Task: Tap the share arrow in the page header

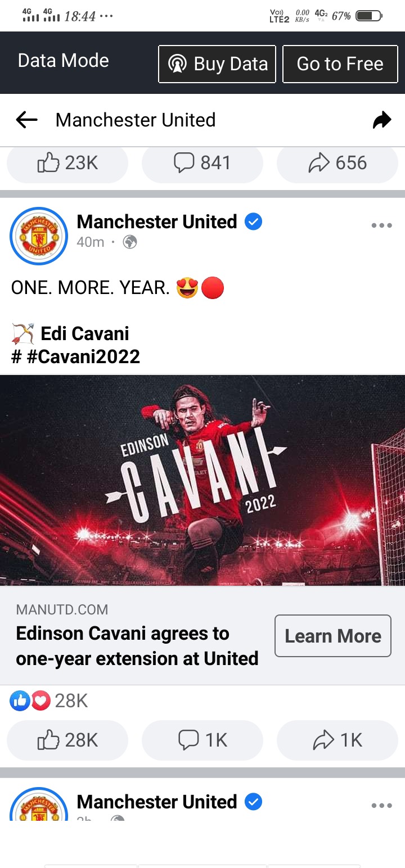Action: click(x=382, y=120)
